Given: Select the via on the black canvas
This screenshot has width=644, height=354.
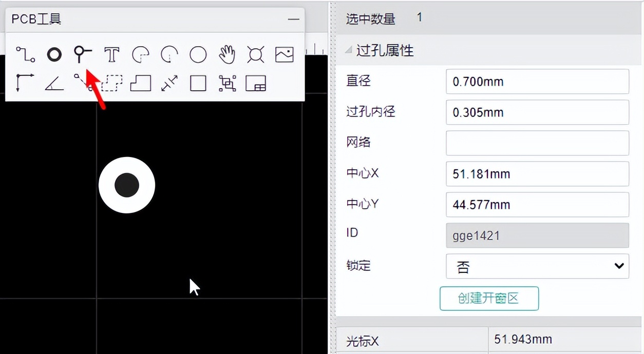Looking at the screenshot, I should 127,185.
